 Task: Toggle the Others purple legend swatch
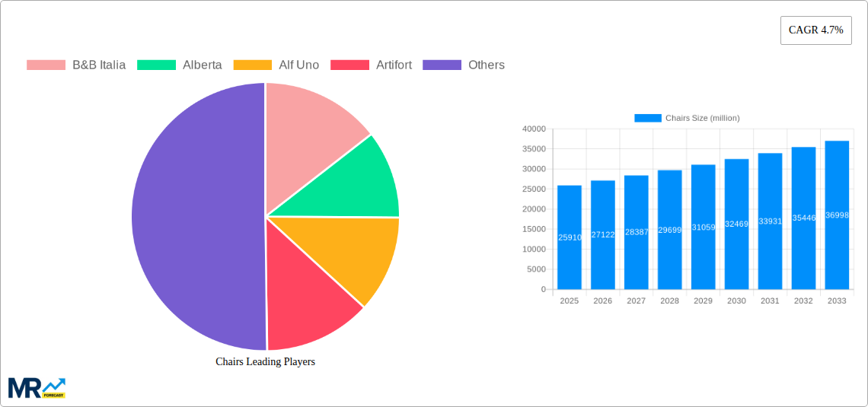click(x=442, y=65)
